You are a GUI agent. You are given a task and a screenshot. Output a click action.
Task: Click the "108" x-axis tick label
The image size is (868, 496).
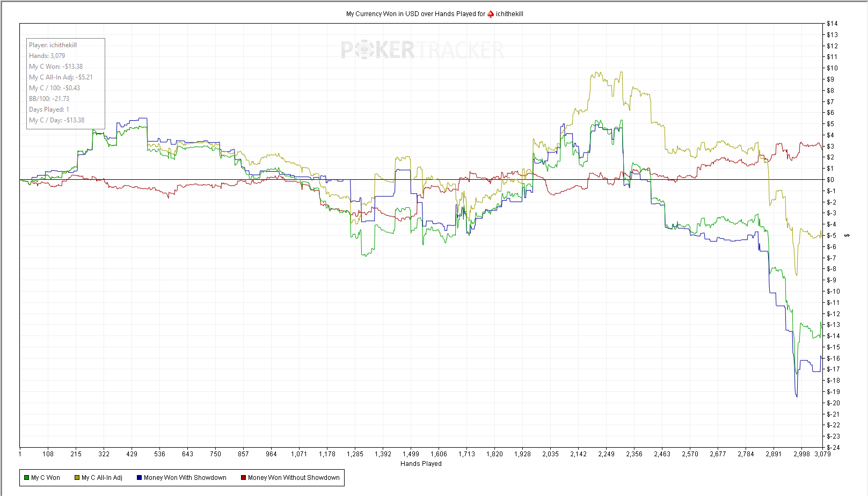click(48, 454)
